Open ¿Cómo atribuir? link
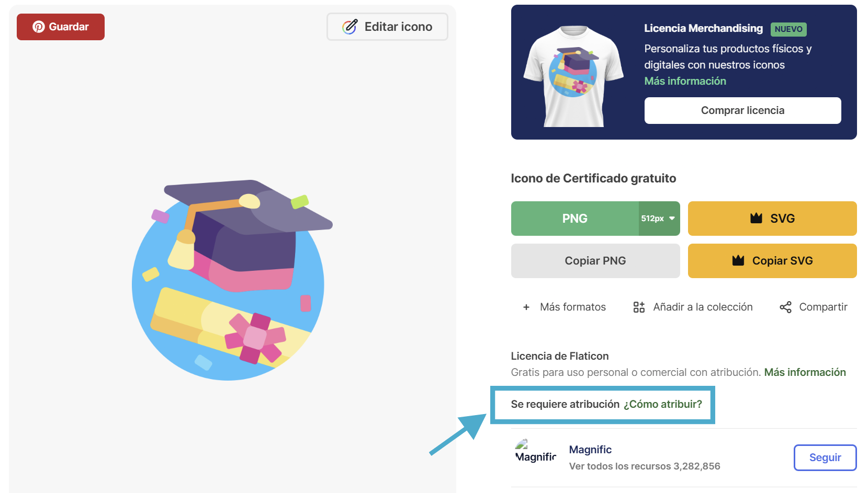The height and width of the screenshot is (493, 868). point(662,404)
